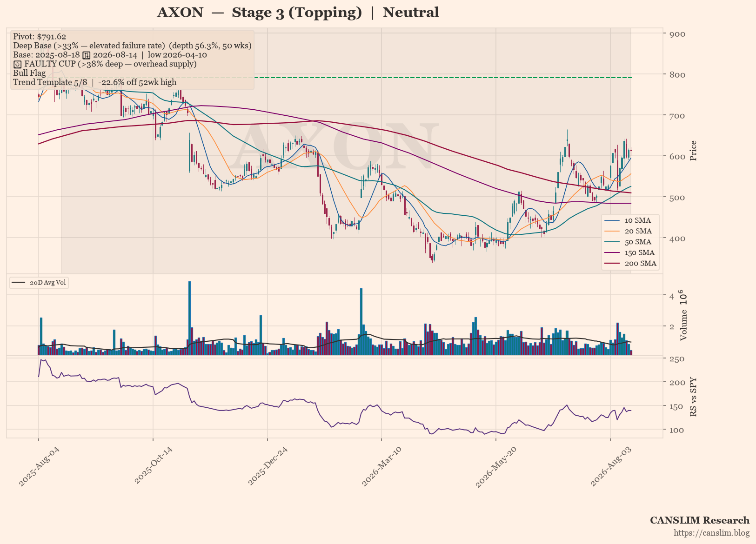
Task: Click the 'RS vs SPY' axis title
Action: tap(694, 397)
